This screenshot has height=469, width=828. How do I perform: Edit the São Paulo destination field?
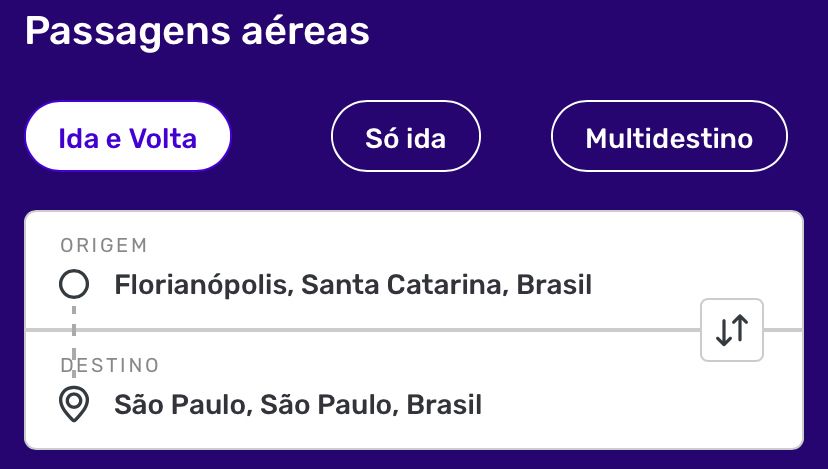[298, 405]
